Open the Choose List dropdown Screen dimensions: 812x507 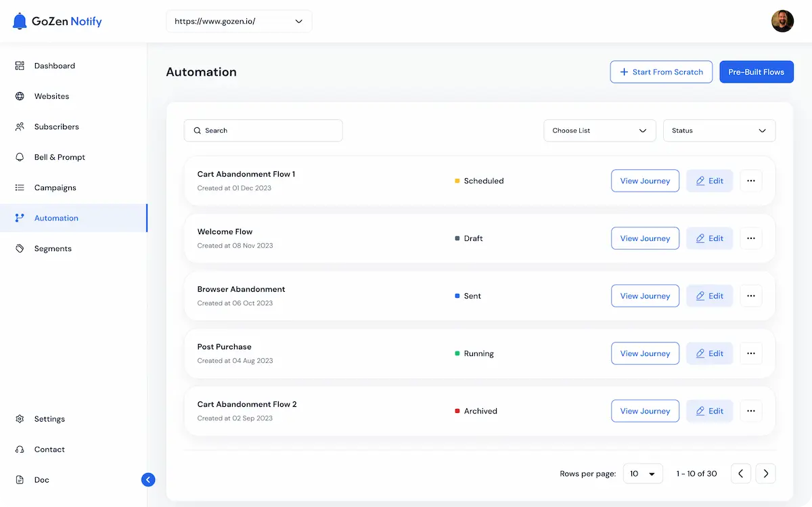point(600,131)
